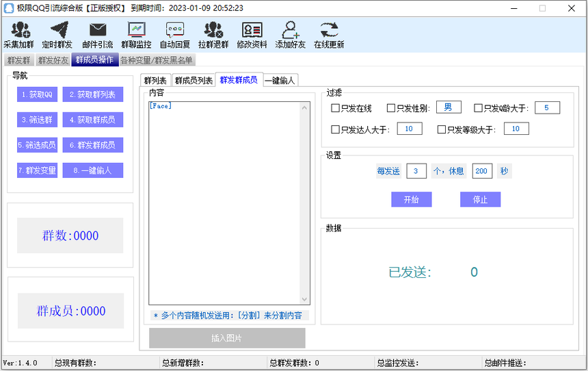The height and width of the screenshot is (371, 588).
Task: Click the gender field showing 男
Action: (x=449, y=107)
